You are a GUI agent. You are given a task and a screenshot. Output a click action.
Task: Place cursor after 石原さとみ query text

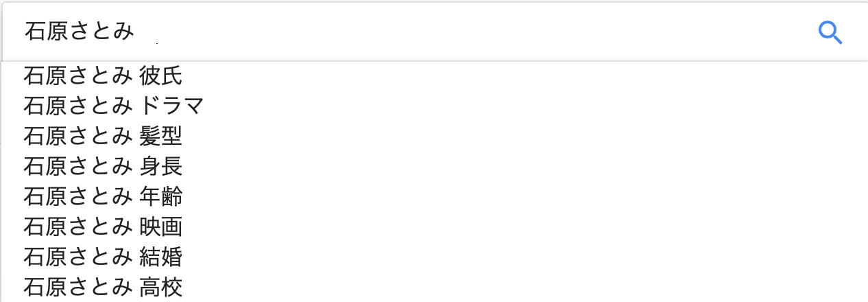click(x=136, y=32)
